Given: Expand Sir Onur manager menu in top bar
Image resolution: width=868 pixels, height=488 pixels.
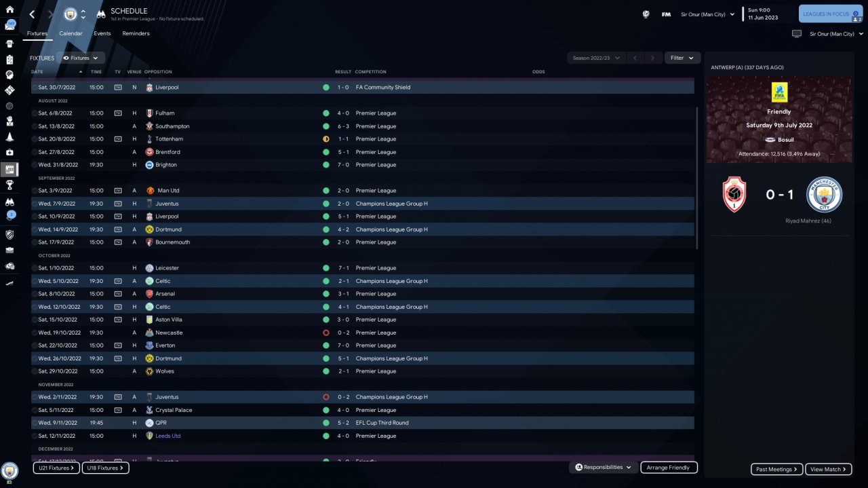Looking at the screenshot, I should click(x=708, y=14).
